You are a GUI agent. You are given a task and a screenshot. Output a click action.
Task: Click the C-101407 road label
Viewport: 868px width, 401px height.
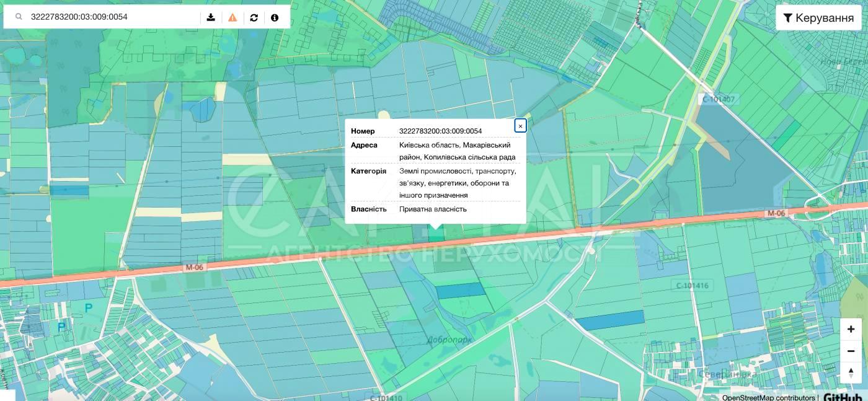[x=718, y=99]
